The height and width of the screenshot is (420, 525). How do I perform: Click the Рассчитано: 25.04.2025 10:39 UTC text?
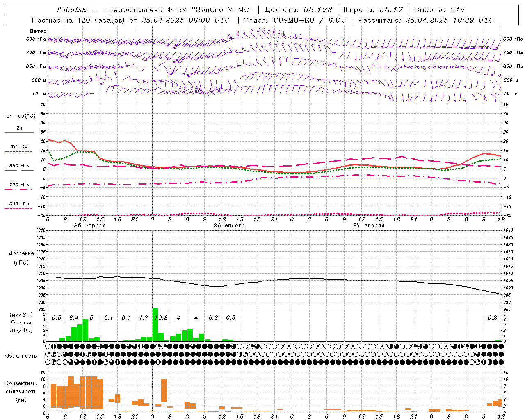click(426, 20)
